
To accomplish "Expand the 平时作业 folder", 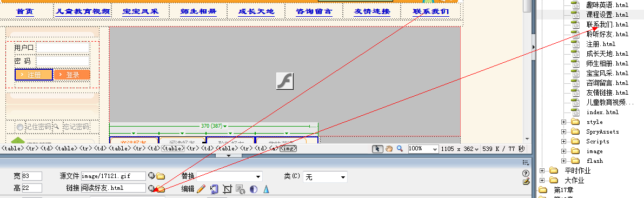I will (542, 170).
